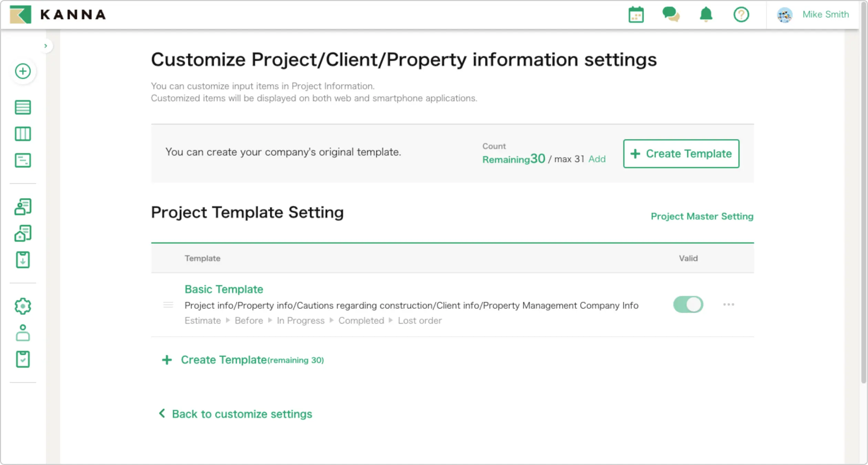Open the Basic Template name link
This screenshot has width=868, height=465.
click(224, 289)
